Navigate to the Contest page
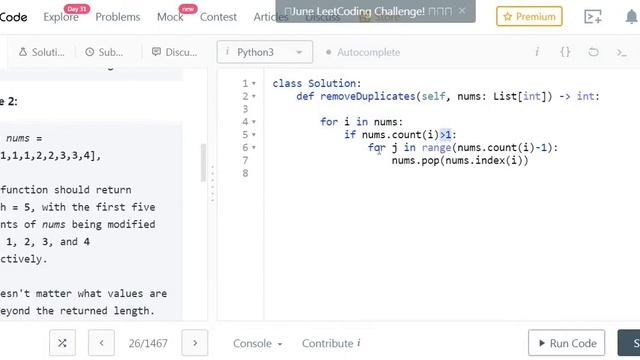 [x=218, y=17]
